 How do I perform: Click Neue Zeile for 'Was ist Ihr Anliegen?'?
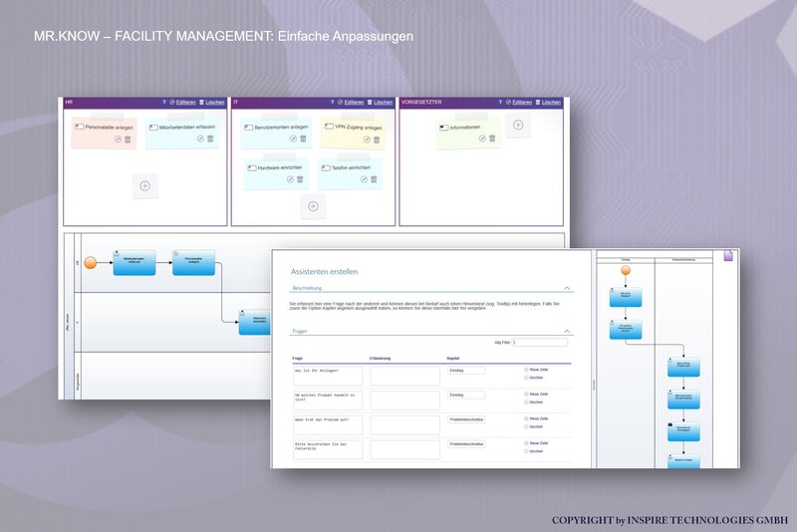536,370
